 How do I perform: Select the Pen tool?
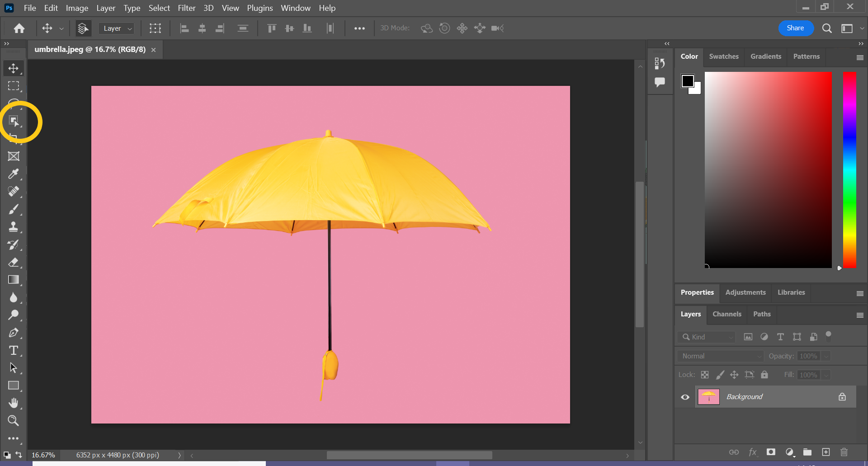(14, 333)
